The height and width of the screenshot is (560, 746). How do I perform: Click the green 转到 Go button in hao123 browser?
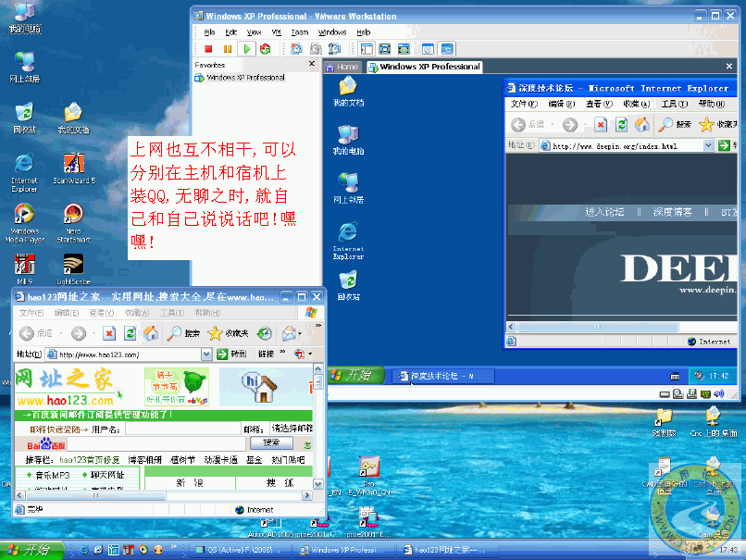click(x=231, y=355)
